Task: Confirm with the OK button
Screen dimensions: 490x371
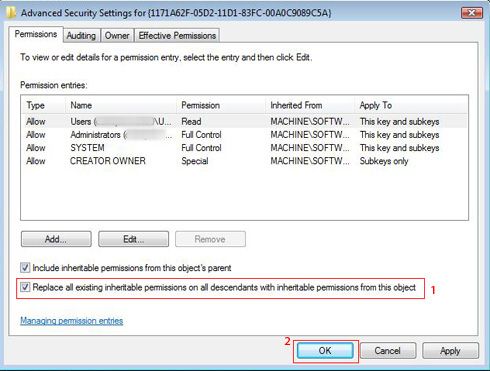Action: tap(325, 351)
